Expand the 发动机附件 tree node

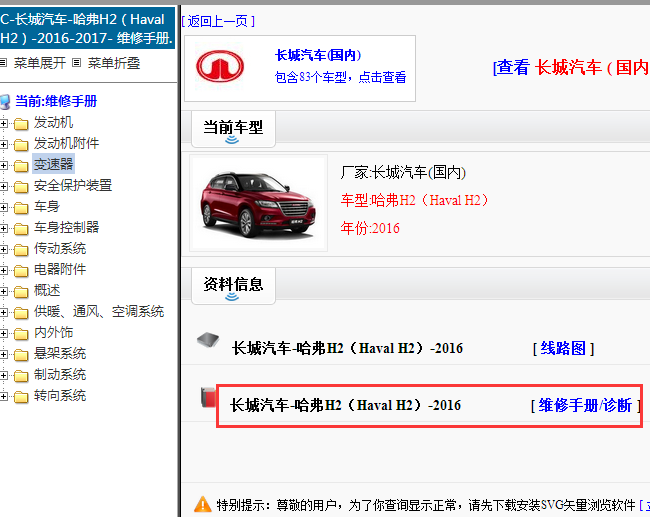pyautogui.click(x=3, y=144)
